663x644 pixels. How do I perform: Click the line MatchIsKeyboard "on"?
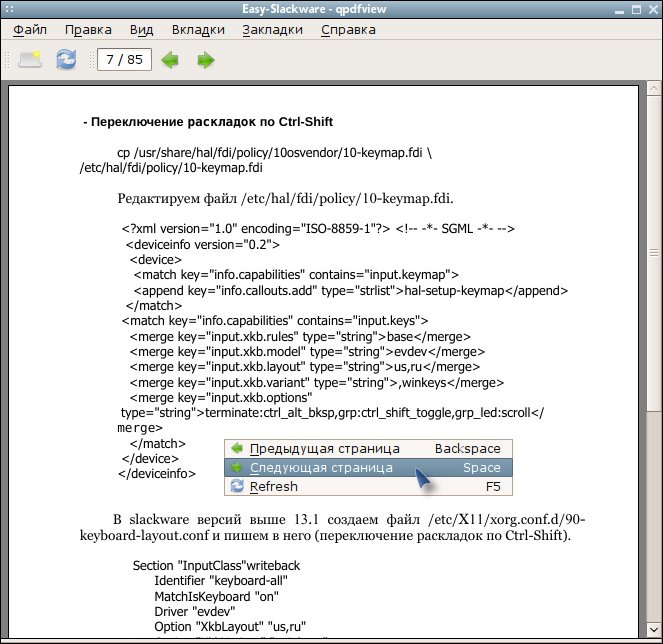coord(216,597)
